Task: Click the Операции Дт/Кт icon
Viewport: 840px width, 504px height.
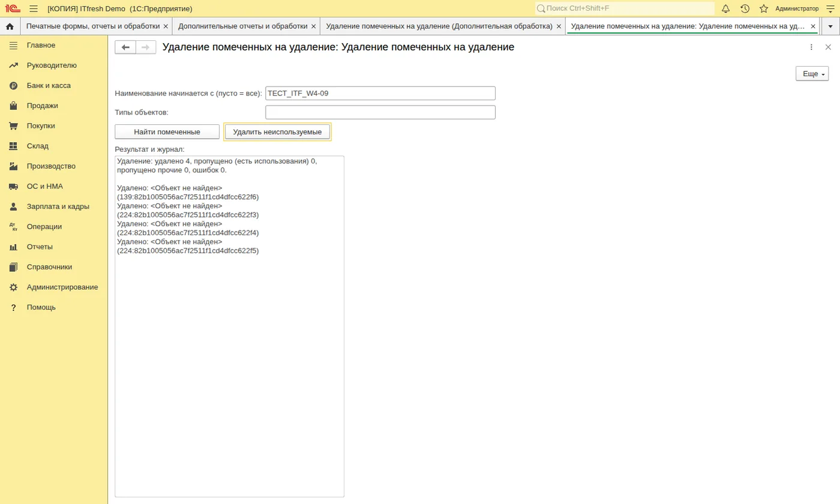Action: point(13,227)
